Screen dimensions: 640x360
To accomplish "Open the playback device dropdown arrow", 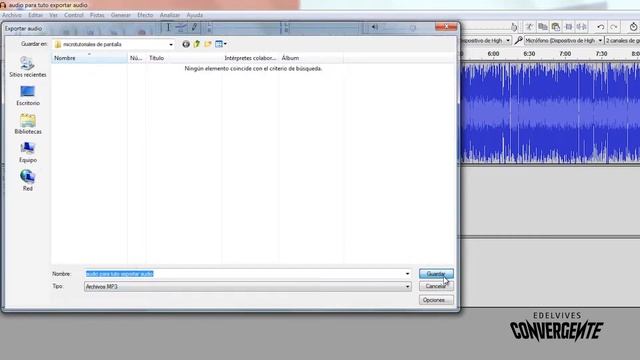I will click(508, 40).
